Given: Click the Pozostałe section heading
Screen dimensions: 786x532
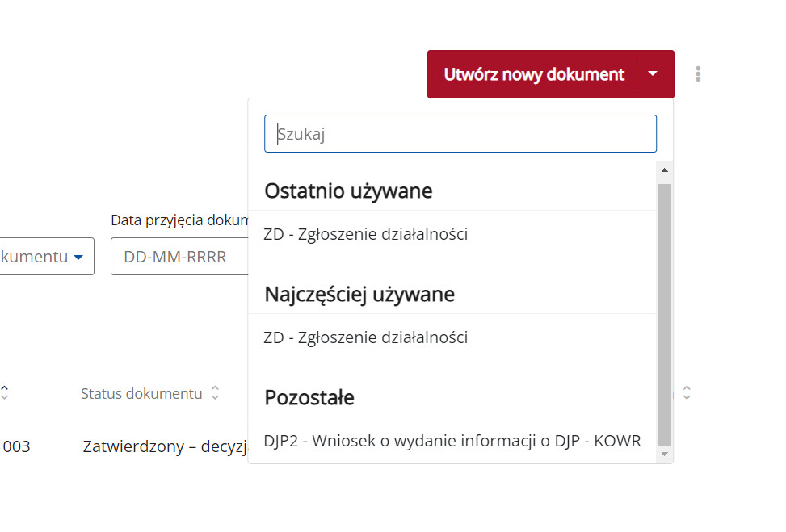Looking at the screenshot, I should [309, 398].
